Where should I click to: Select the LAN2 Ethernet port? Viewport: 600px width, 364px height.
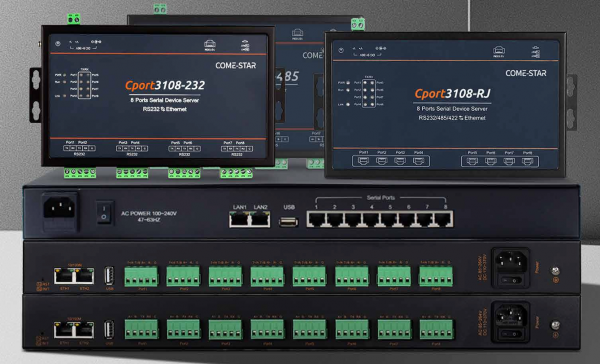click(260, 220)
